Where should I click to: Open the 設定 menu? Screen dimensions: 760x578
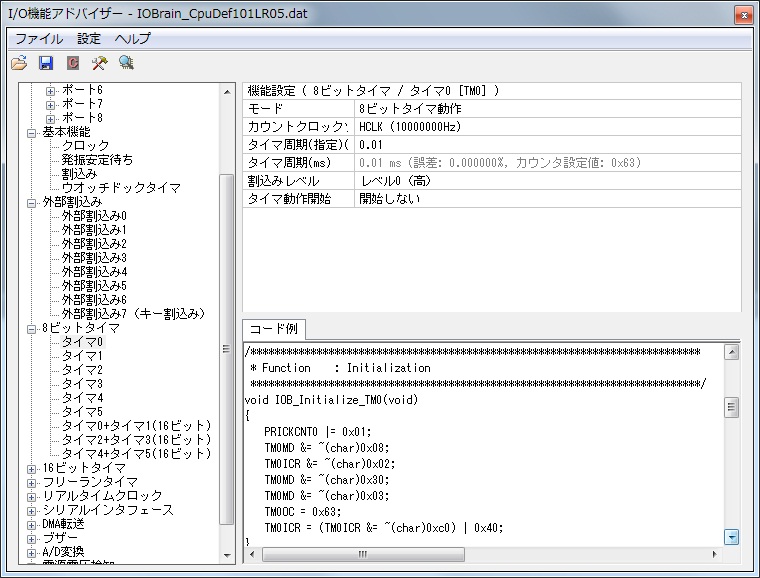[89, 39]
